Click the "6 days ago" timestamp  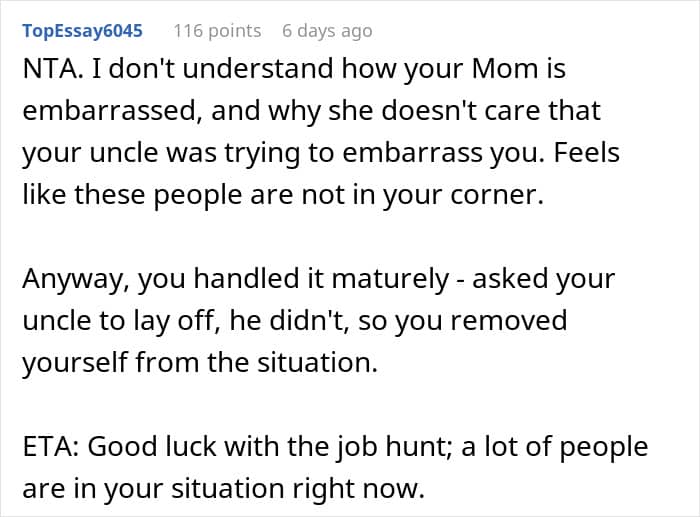(326, 30)
